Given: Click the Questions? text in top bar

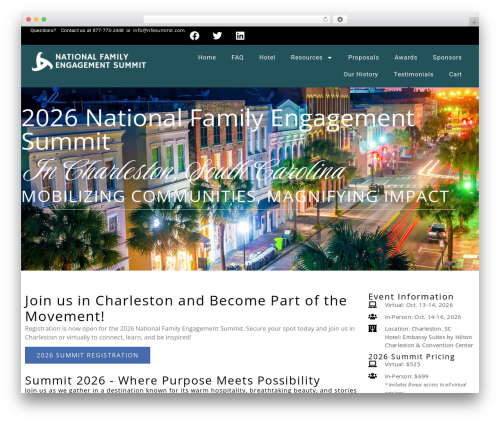Looking at the screenshot, I should (43, 30).
